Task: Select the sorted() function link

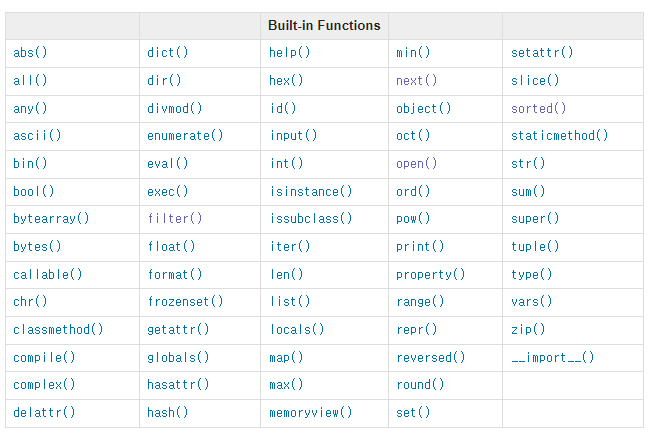Action: click(x=538, y=108)
